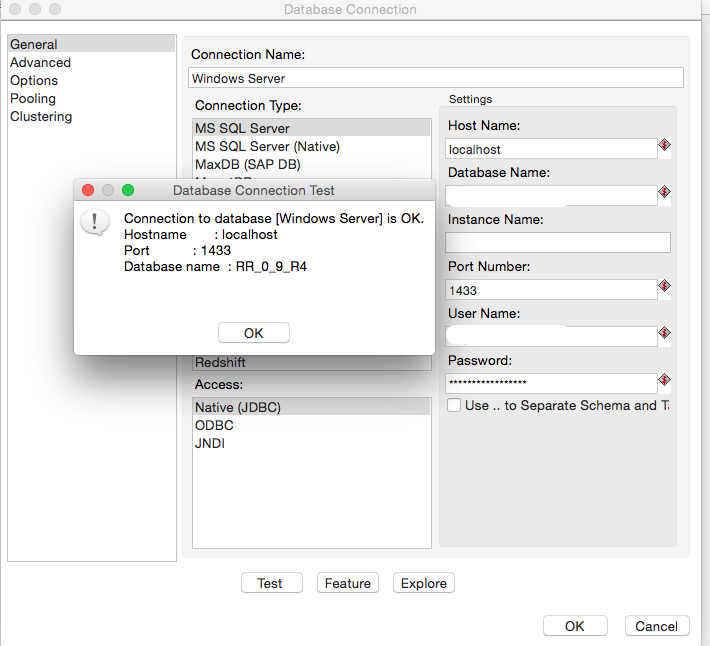Click 'RR_0_9_R4' database name text

pyautogui.click(x=271, y=266)
